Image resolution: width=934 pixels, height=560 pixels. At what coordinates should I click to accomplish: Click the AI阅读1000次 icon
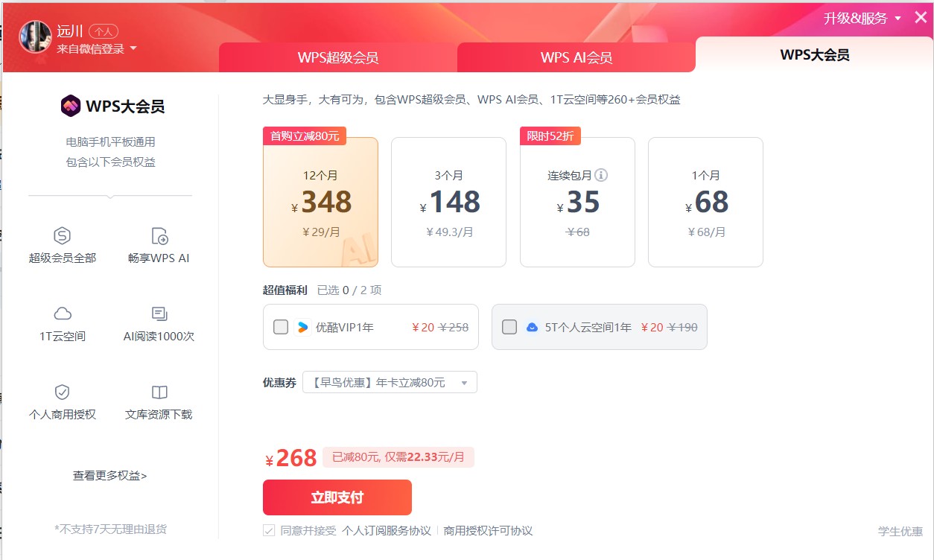pyautogui.click(x=159, y=314)
